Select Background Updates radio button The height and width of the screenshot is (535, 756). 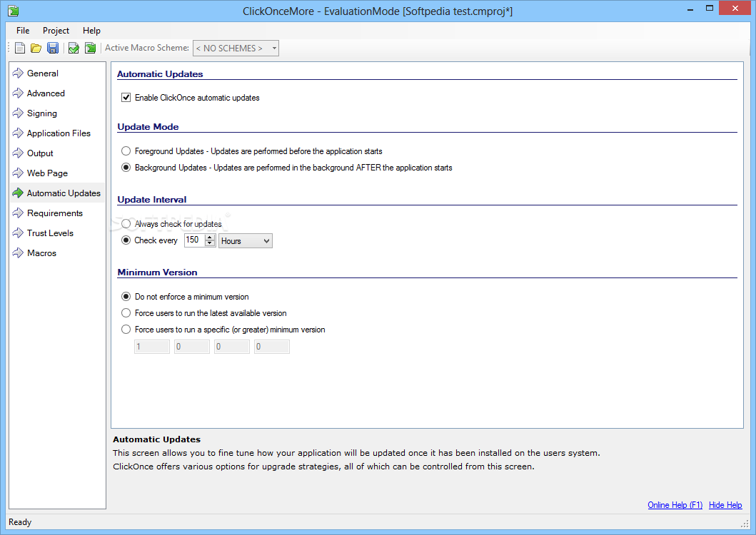pyautogui.click(x=126, y=167)
